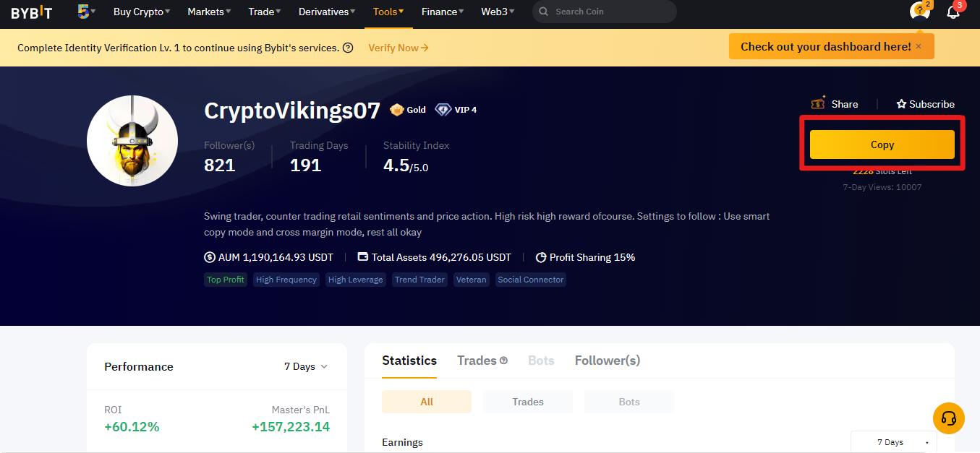Image resolution: width=980 pixels, height=453 pixels.
Task: Open the Performance 7 Days period dropdown
Action: 306,366
